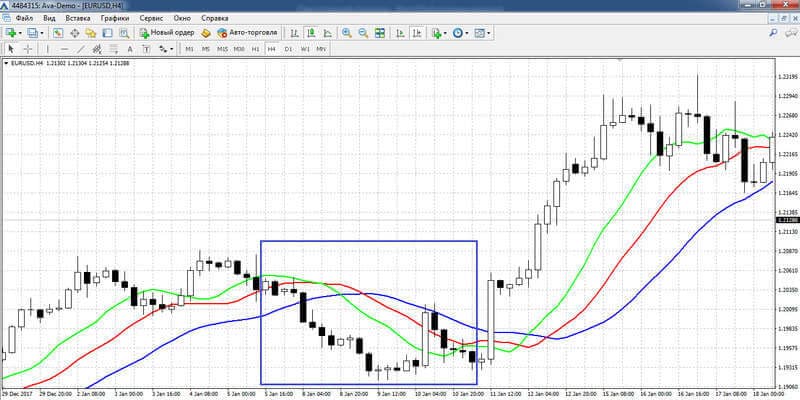Viewport: 800px width, 400px height.
Task: Expand the Periodicity clock dropdown
Action: pos(466,33)
